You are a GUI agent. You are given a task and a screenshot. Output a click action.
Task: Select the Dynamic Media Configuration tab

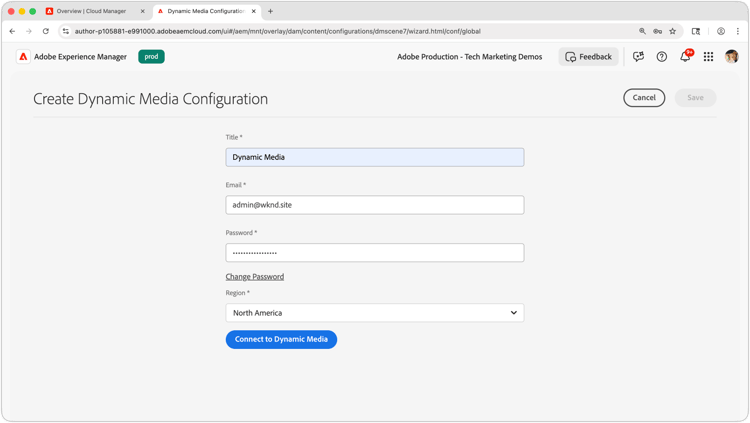[x=205, y=11]
